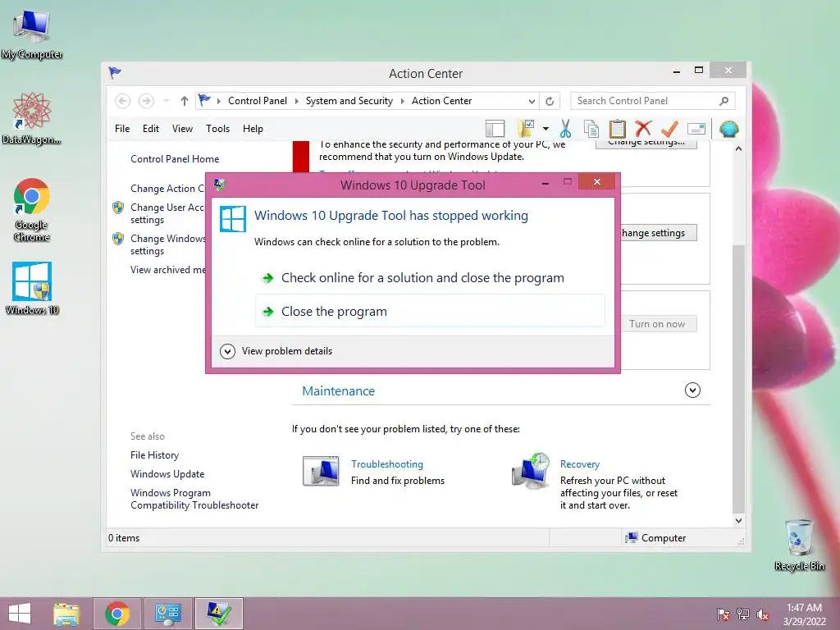Open Windows Update link in See also
840x630 pixels.
(167, 473)
